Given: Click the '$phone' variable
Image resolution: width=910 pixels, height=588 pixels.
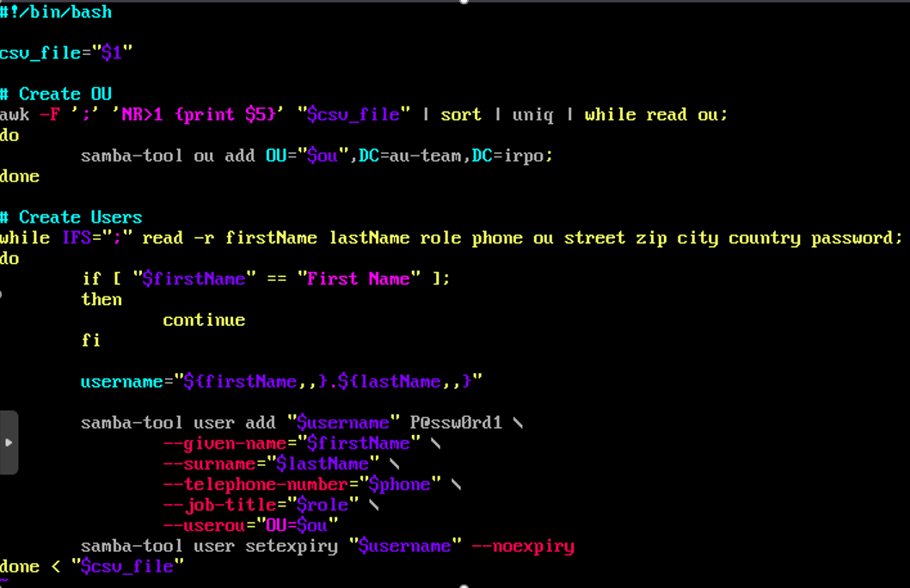Looking at the screenshot, I should click(x=399, y=484).
